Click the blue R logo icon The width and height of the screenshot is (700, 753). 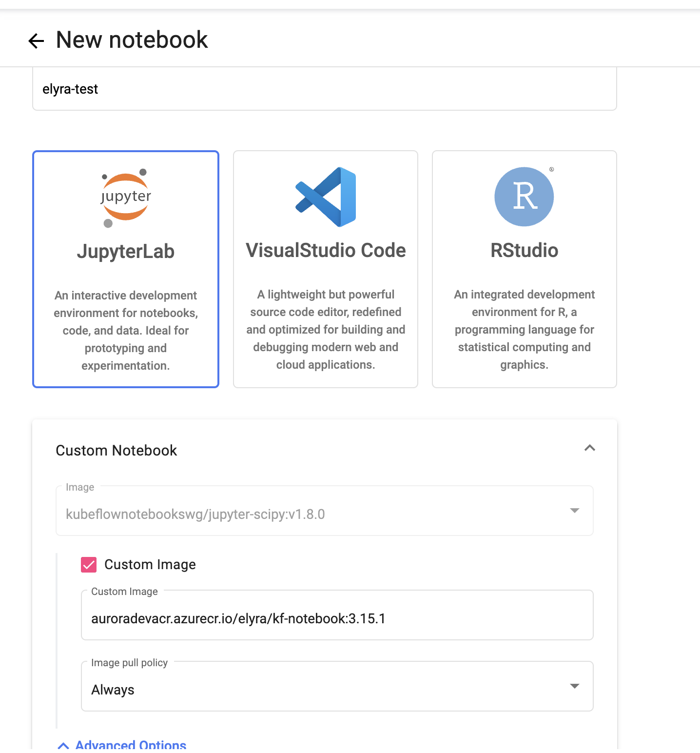tap(524, 197)
